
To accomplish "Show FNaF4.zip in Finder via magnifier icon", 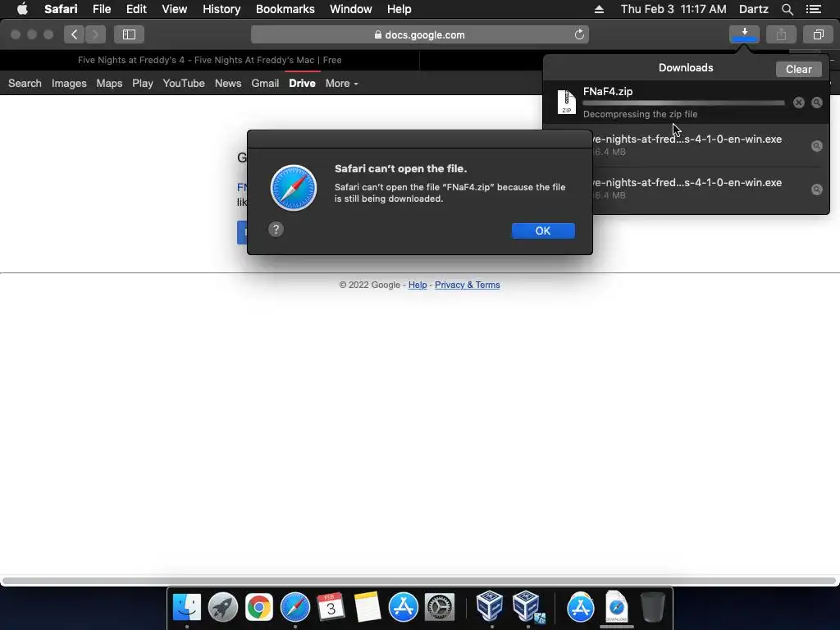I will [x=816, y=103].
